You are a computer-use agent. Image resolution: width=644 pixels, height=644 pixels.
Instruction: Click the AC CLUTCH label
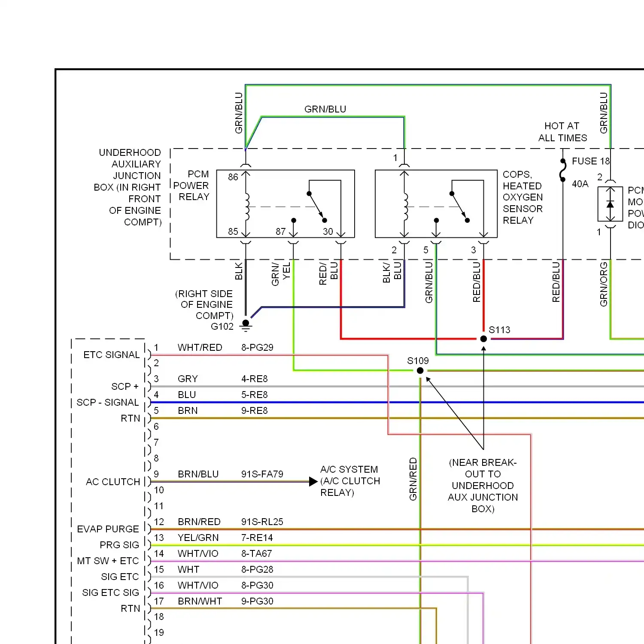click(113, 482)
